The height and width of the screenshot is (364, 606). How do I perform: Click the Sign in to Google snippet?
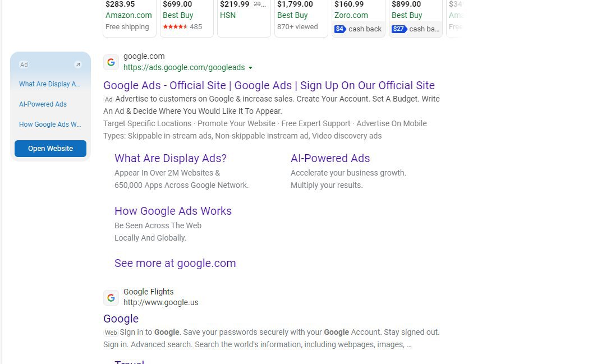pyautogui.click(x=272, y=339)
